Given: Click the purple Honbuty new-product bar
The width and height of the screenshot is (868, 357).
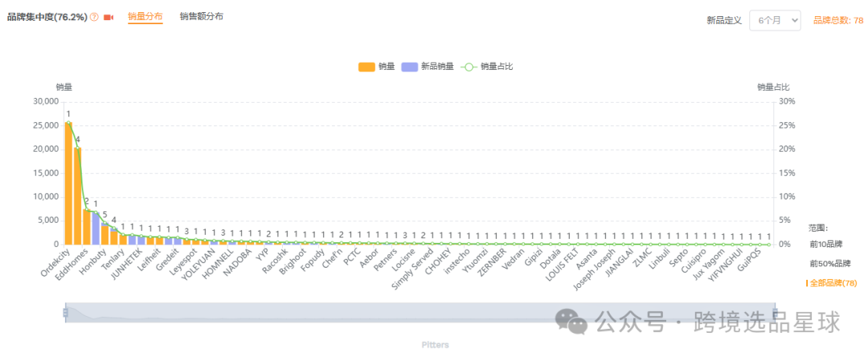Looking at the screenshot, I should [96, 228].
